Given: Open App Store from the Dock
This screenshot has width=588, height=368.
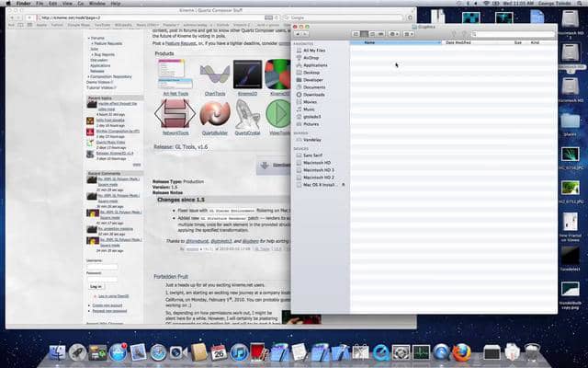Looking at the screenshot, I should [x=119, y=352].
